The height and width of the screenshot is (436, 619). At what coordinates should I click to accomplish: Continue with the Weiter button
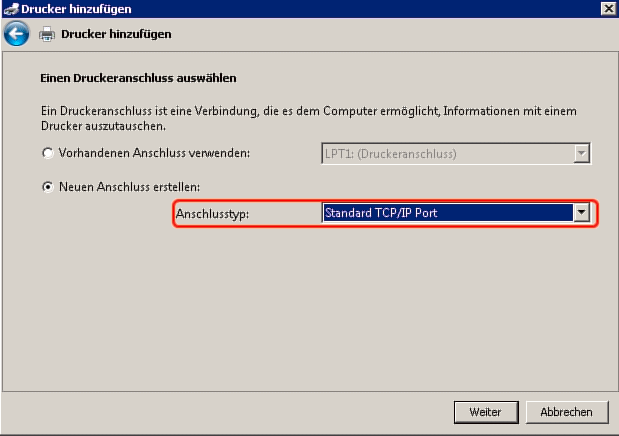[x=486, y=412]
